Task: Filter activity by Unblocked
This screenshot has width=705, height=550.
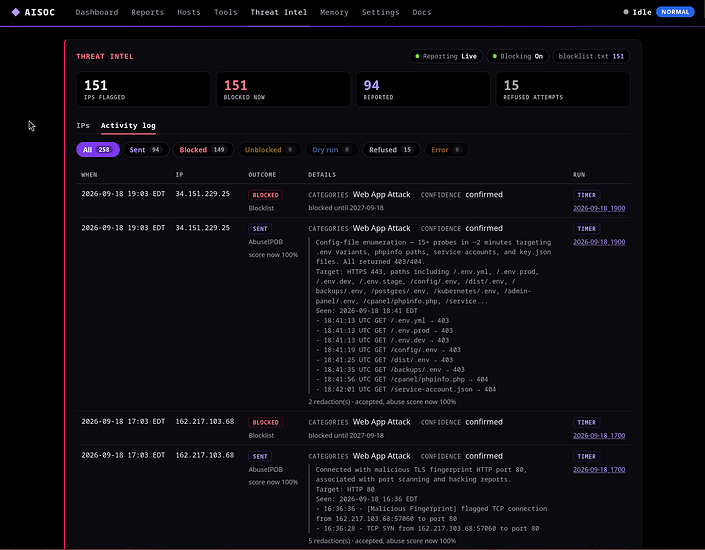Action: coord(270,150)
